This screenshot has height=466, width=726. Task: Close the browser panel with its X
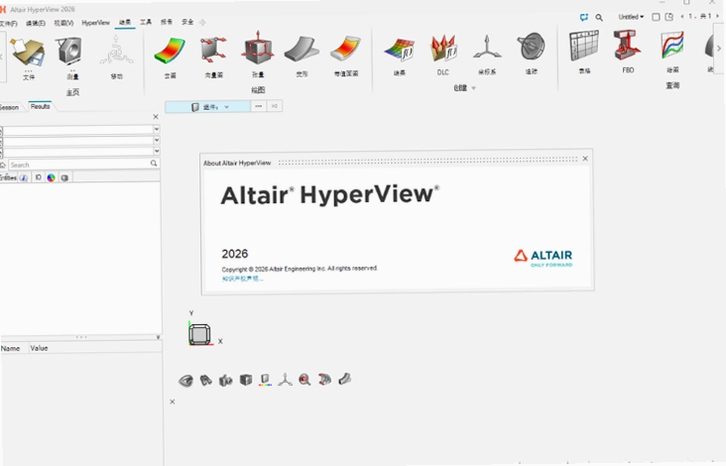[x=156, y=117]
